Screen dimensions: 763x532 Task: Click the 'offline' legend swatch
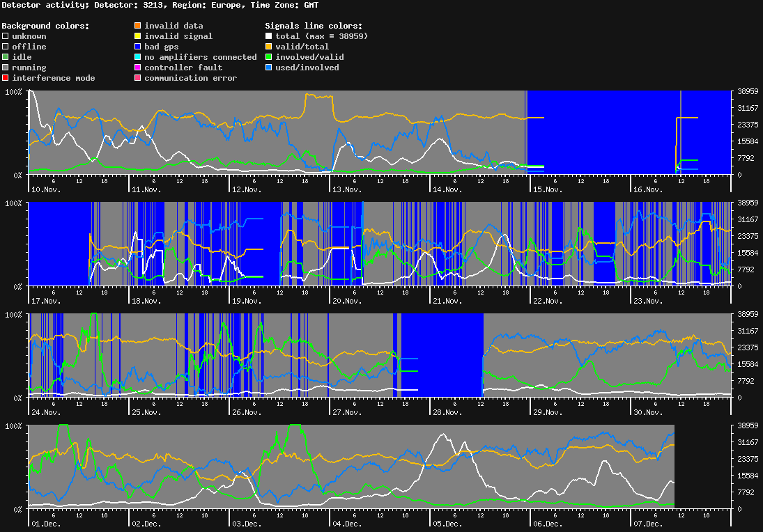point(4,47)
